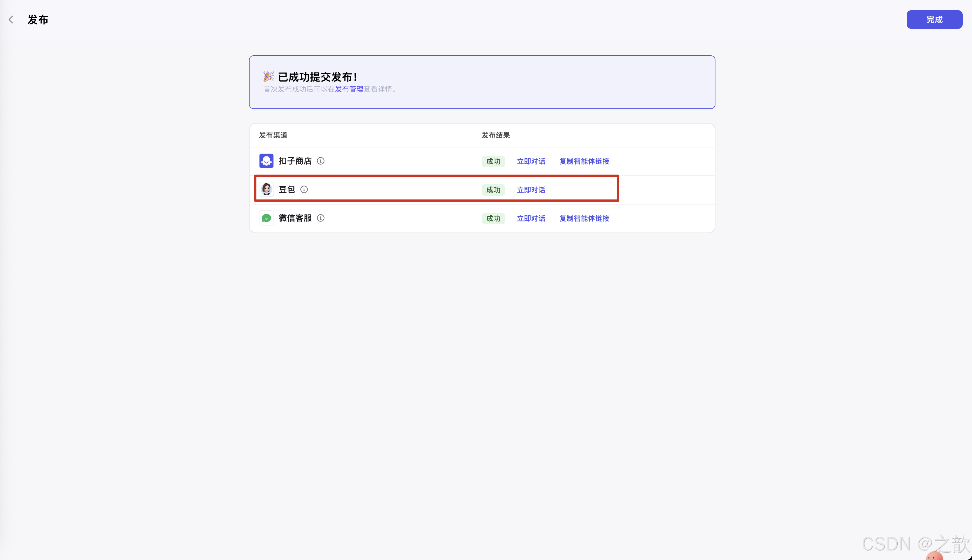Click the 微信客服 green chat icon

(266, 218)
